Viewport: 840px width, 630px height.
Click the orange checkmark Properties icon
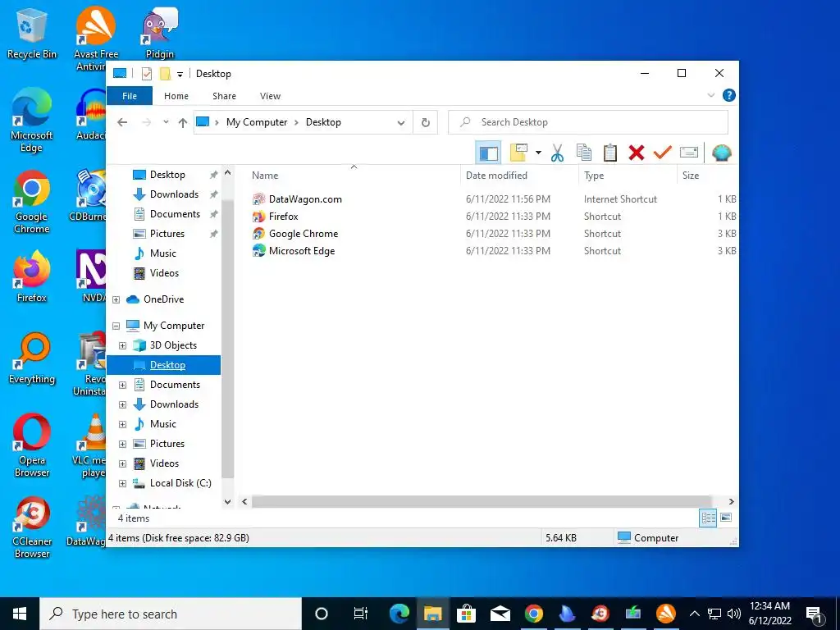coord(663,153)
